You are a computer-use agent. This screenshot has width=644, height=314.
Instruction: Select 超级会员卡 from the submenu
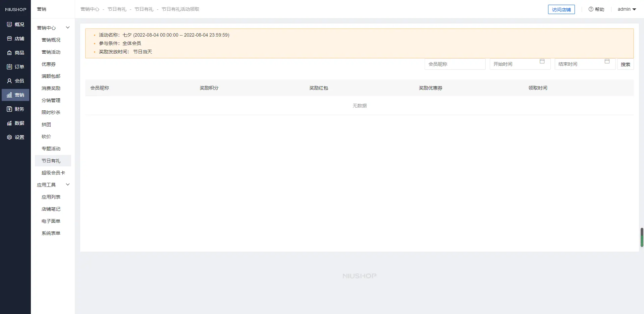(x=53, y=173)
